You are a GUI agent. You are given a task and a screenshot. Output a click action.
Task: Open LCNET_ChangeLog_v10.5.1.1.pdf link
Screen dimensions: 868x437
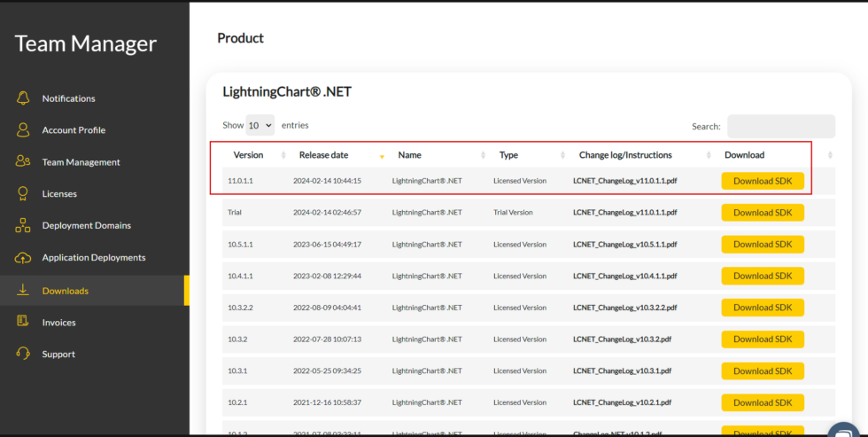coord(624,245)
